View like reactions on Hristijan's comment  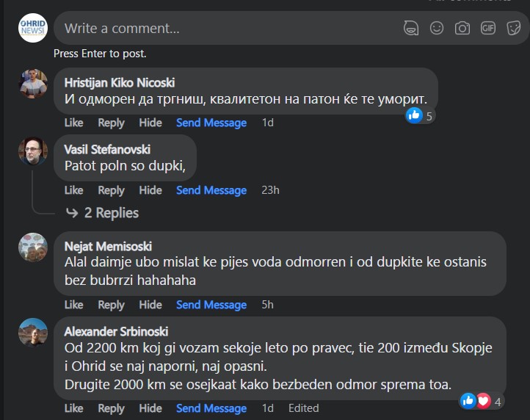[x=420, y=116]
